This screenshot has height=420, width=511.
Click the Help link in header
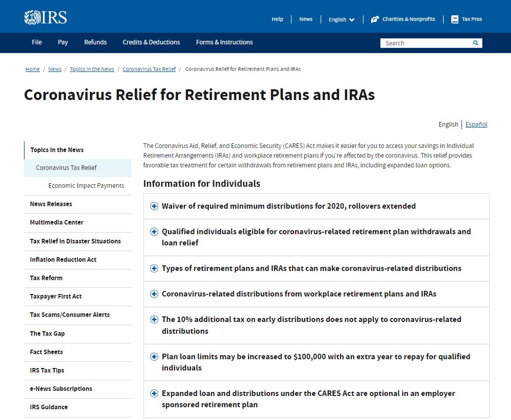[x=277, y=19]
